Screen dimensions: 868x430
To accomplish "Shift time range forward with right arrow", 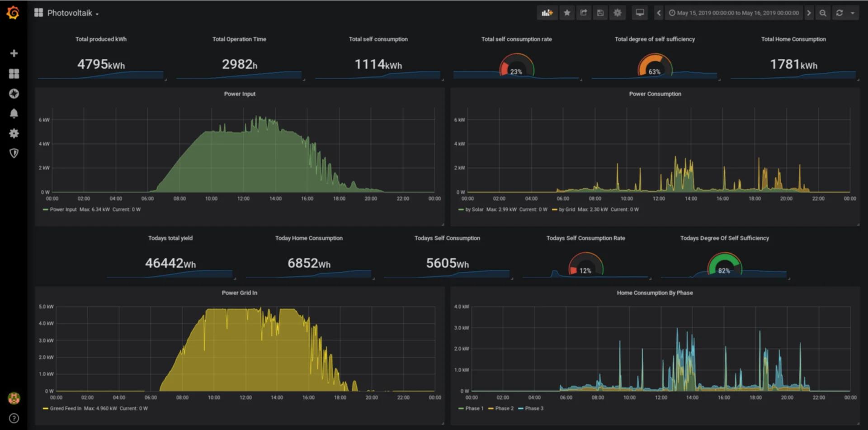I will point(809,13).
